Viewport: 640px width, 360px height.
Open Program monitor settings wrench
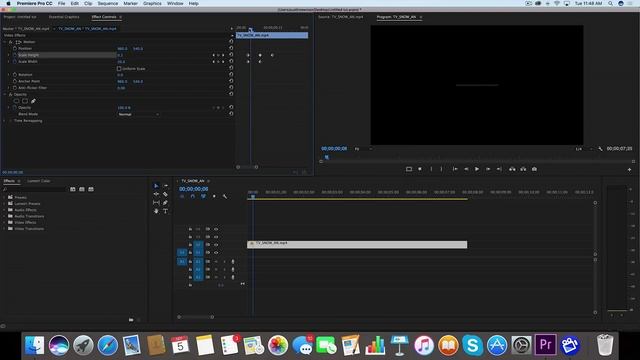(x=600, y=149)
